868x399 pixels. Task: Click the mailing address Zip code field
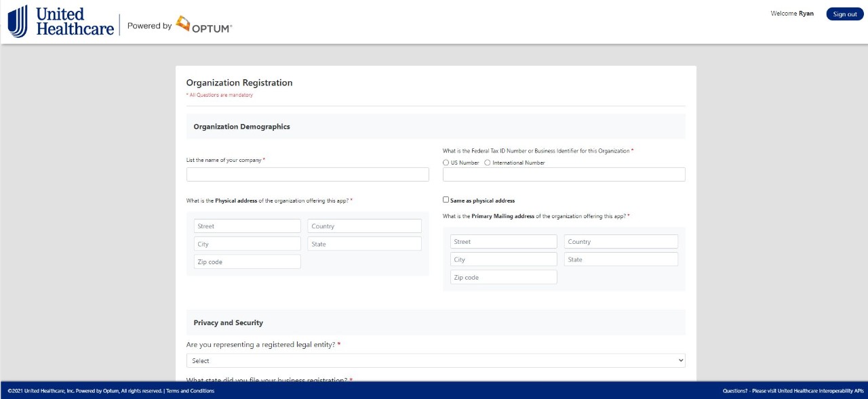(503, 277)
